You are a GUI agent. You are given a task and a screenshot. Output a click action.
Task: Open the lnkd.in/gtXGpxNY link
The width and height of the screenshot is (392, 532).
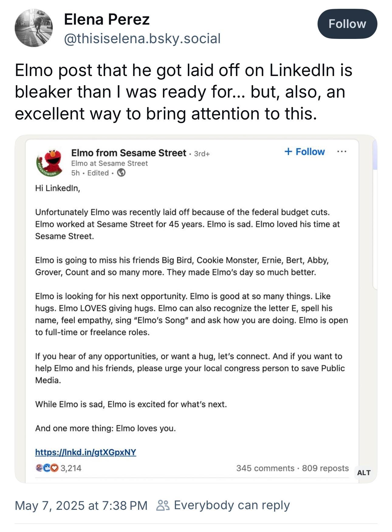point(86,452)
